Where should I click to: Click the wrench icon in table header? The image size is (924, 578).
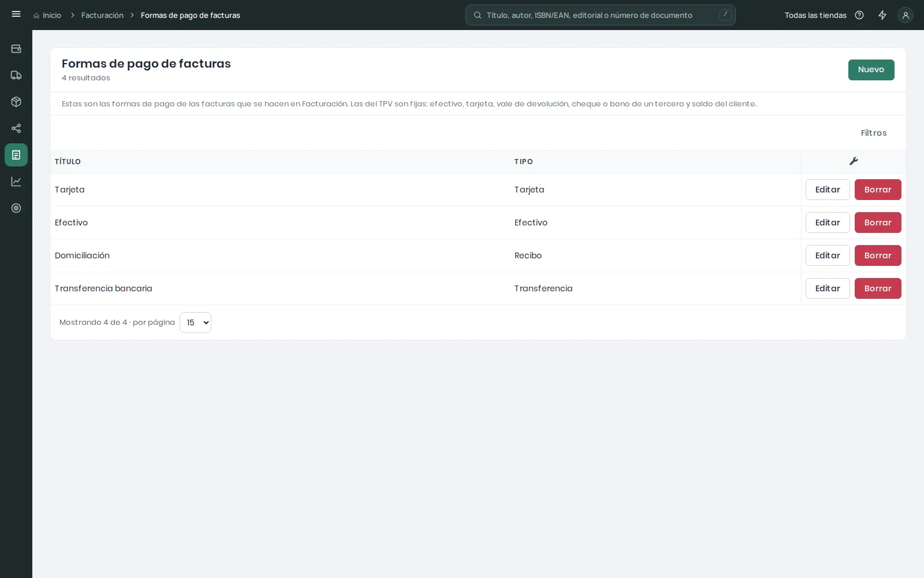pos(854,161)
